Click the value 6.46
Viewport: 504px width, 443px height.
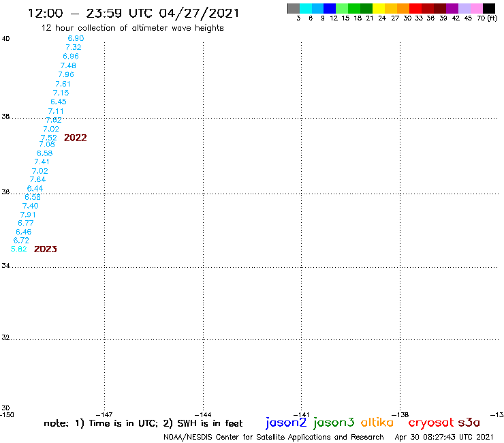[23, 232]
